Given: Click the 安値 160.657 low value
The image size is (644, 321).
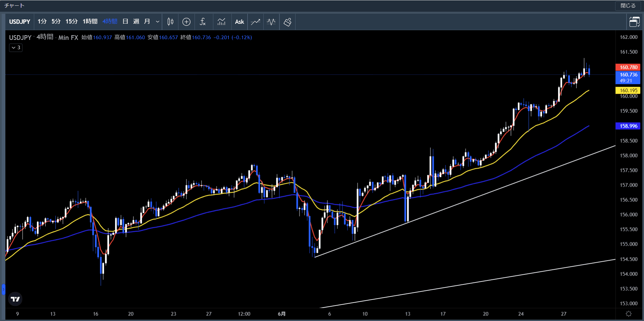Looking at the screenshot, I should (163, 38).
